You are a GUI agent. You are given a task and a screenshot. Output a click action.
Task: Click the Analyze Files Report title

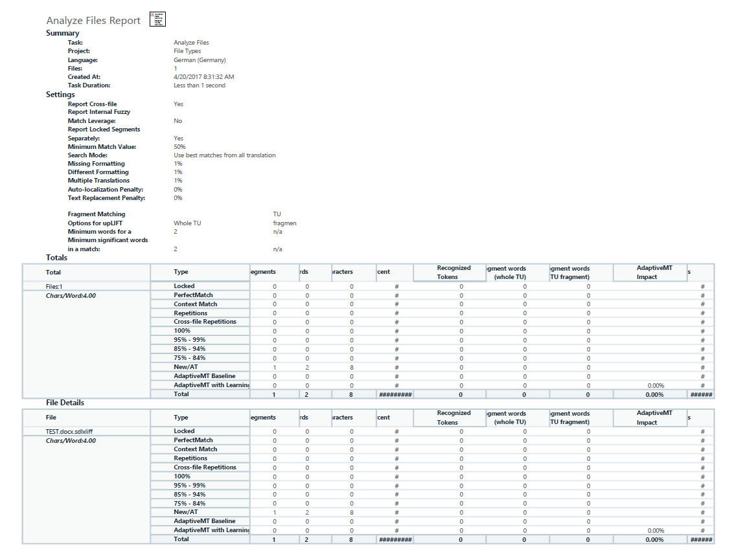click(x=93, y=21)
